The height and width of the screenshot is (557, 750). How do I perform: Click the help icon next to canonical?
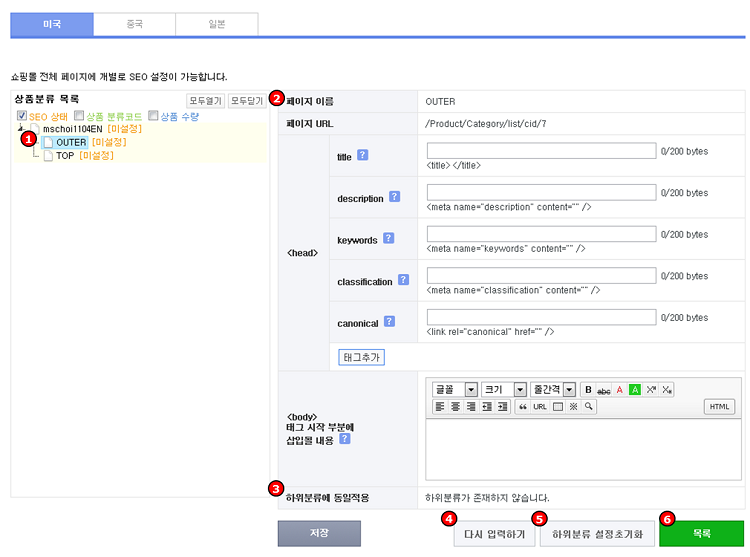(390, 322)
